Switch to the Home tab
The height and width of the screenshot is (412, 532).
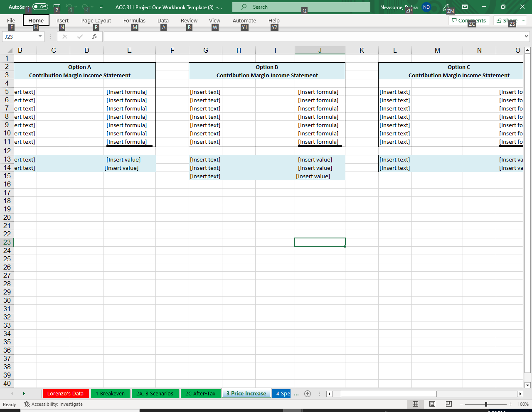(x=36, y=20)
